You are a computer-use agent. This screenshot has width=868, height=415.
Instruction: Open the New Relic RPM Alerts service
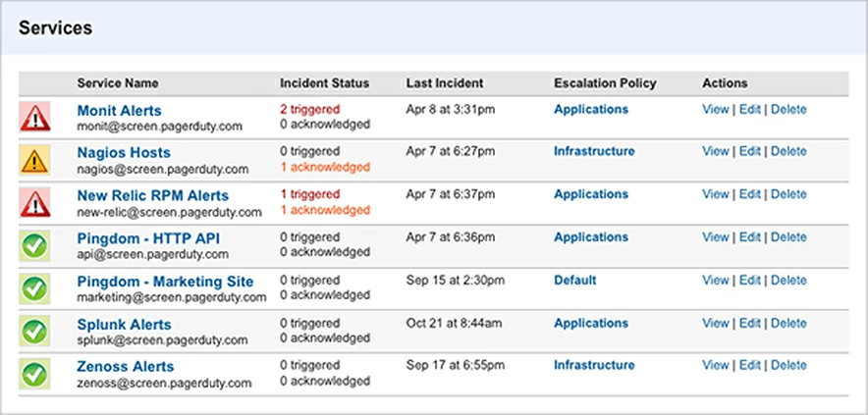point(153,195)
